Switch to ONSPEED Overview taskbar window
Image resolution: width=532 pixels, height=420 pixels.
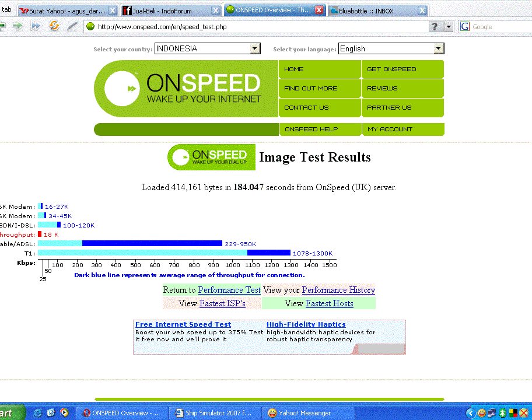tap(121, 413)
